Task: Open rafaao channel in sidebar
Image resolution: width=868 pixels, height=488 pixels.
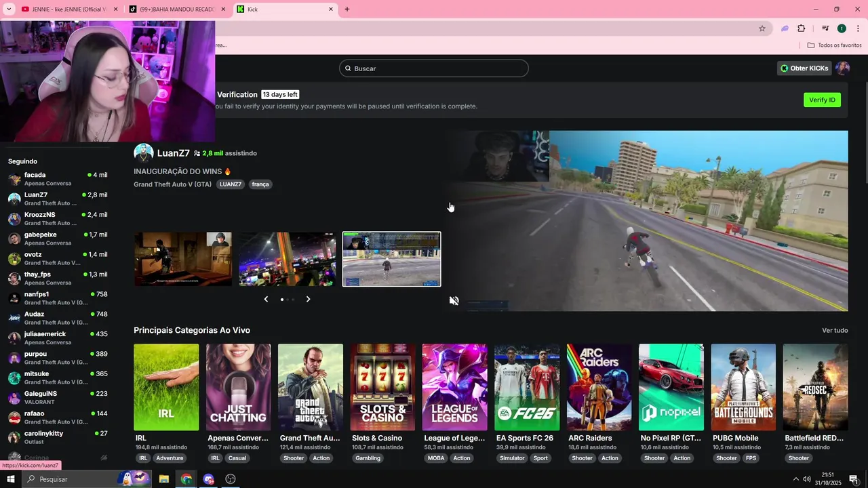Action: coord(58,418)
